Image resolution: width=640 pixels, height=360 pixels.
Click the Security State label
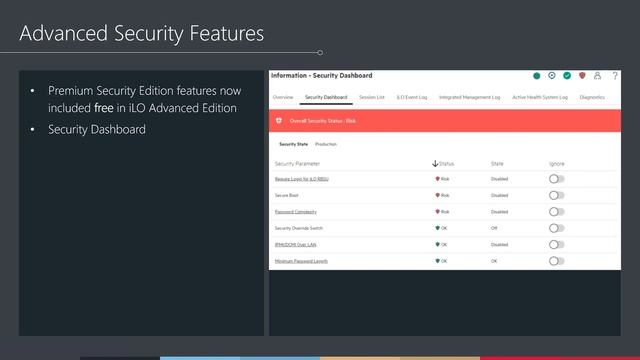point(293,144)
